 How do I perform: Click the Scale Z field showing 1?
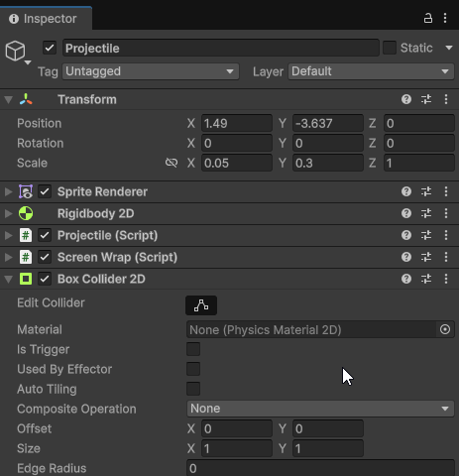pyautogui.click(x=419, y=163)
